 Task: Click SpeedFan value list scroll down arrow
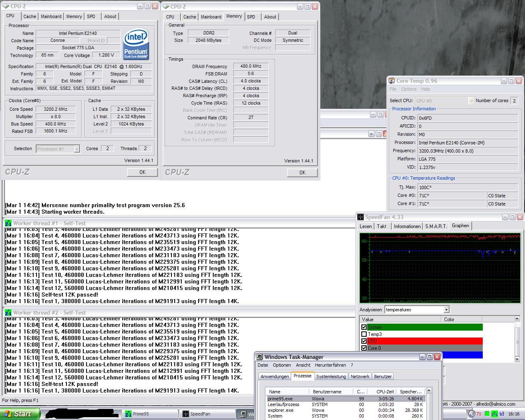point(517,359)
